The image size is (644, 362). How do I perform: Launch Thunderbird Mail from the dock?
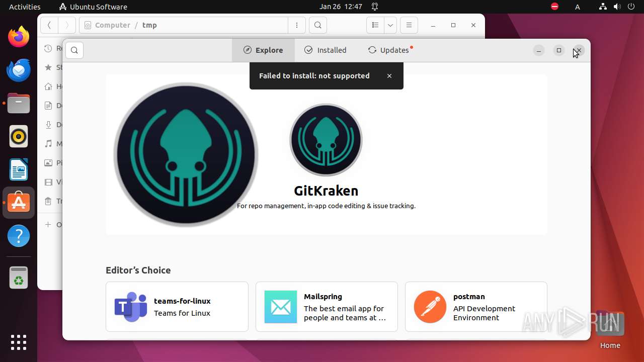(19, 70)
